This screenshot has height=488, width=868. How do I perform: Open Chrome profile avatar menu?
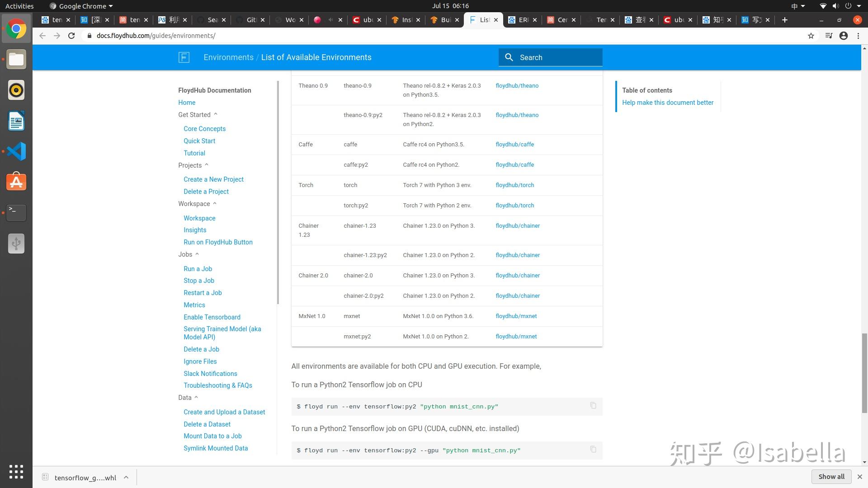click(x=844, y=36)
